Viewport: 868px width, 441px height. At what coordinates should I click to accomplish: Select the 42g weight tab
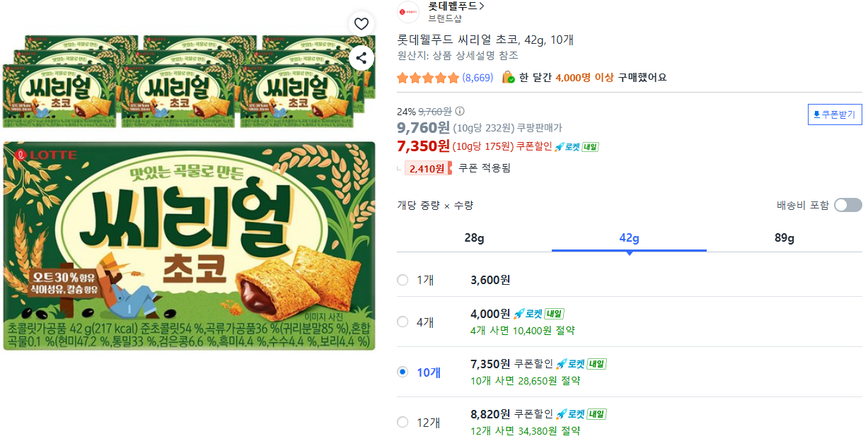629,237
